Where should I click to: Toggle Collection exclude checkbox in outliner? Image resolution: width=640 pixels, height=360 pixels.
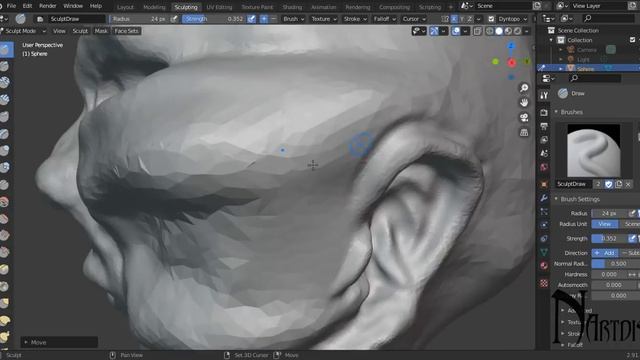click(x=632, y=40)
